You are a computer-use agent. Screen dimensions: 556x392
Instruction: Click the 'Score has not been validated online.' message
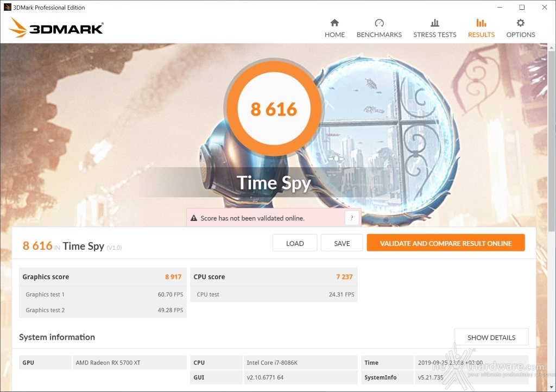click(x=252, y=218)
